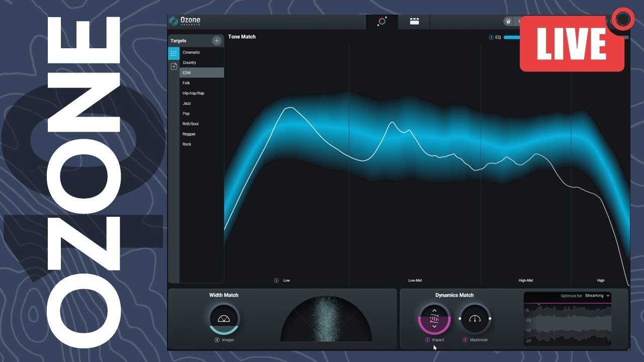The width and height of the screenshot is (644, 362).
Task: Switch to the module chain view icon
Action: point(414,21)
